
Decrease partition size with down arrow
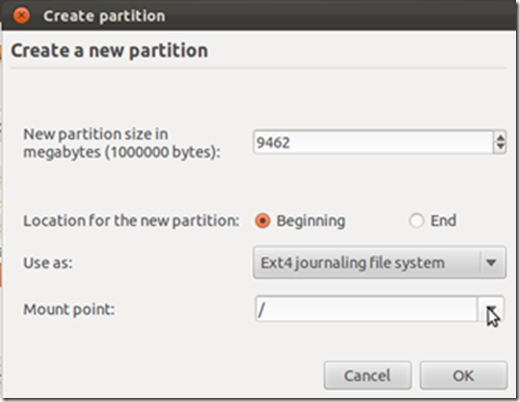click(500, 148)
